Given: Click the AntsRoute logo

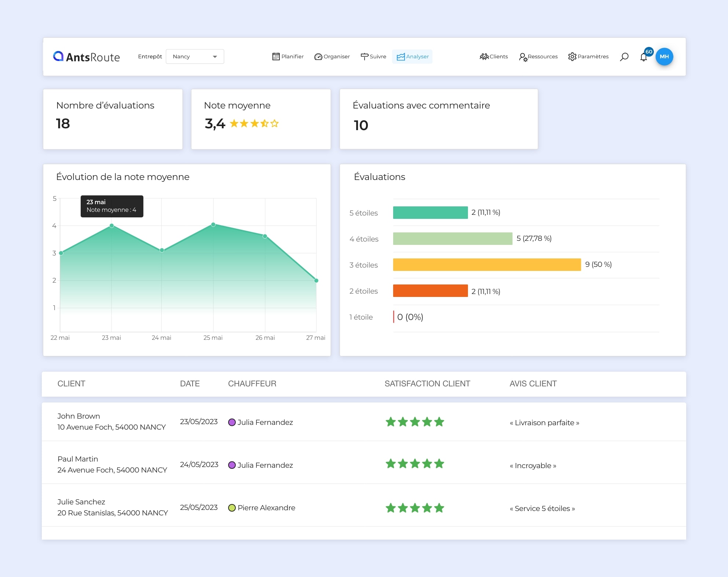Looking at the screenshot, I should [87, 57].
